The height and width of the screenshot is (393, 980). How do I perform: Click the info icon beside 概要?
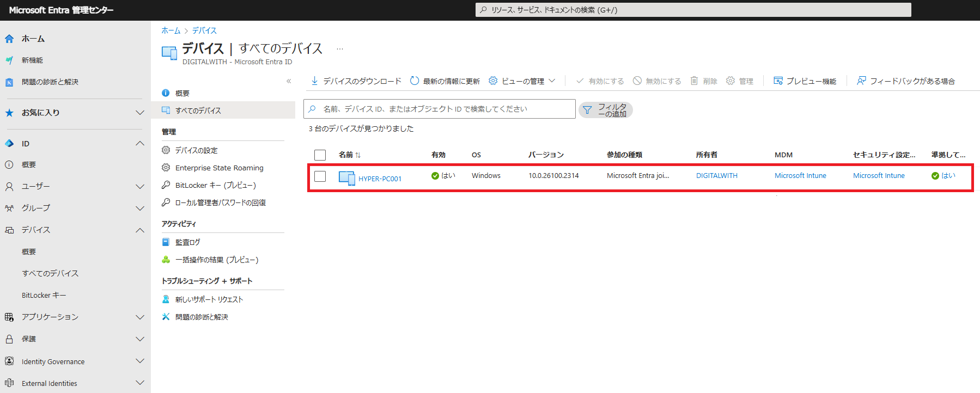(x=166, y=93)
